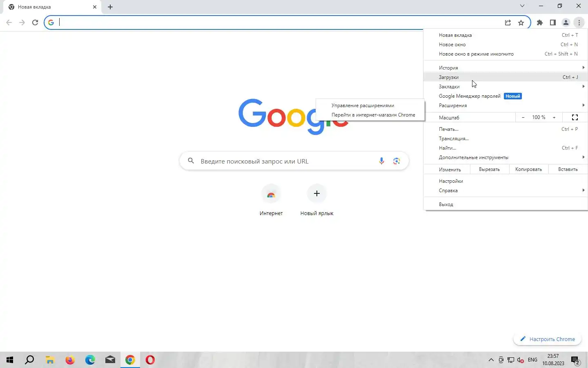The width and height of the screenshot is (588, 368).
Task: Switch the ENG input language
Action: (532, 360)
